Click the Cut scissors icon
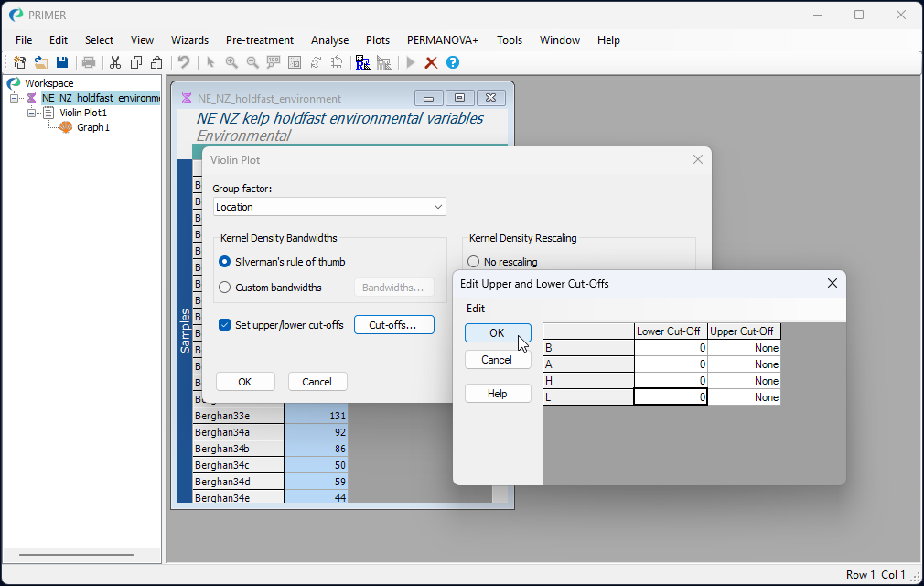This screenshot has width=924, height=586. tap(115, 62)
